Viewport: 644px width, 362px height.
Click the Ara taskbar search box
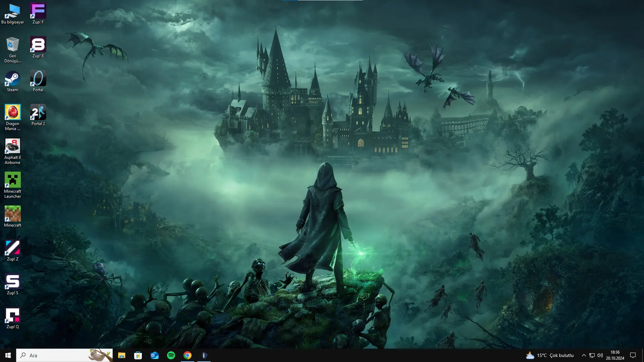coord(64,355)
